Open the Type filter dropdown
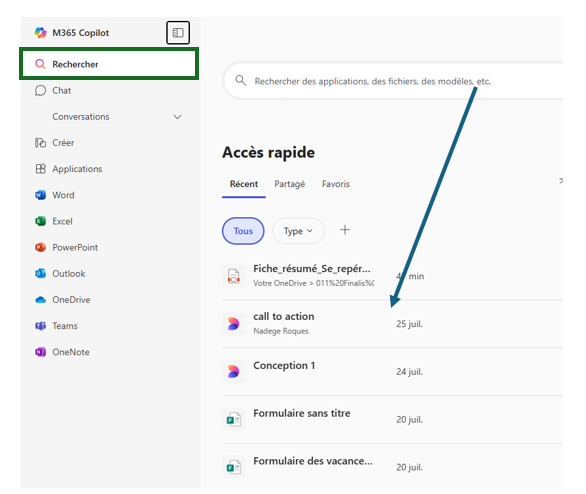The height and width of the screenshot is (494, 586). point(298,231)
